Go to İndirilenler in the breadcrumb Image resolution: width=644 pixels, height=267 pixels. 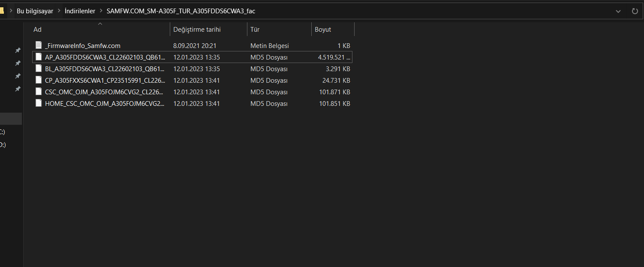coord(80,11)
